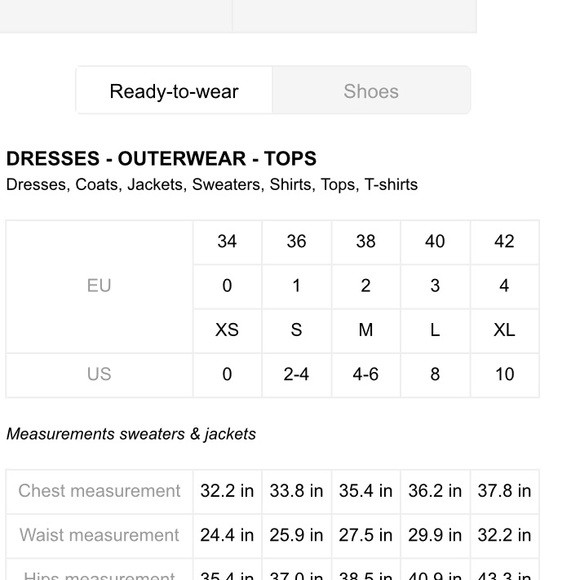Click the XL size cell

click(x=505, y=331)
